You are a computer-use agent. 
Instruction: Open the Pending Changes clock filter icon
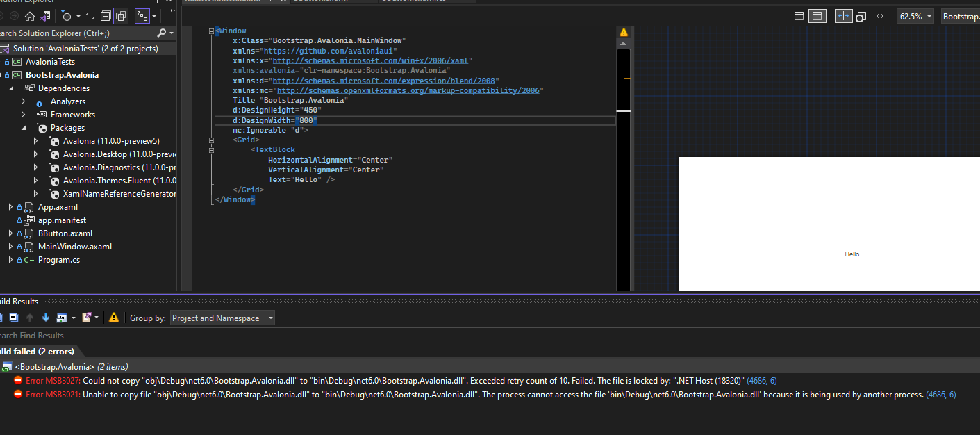pyautogui.click(x=66, y=16)
